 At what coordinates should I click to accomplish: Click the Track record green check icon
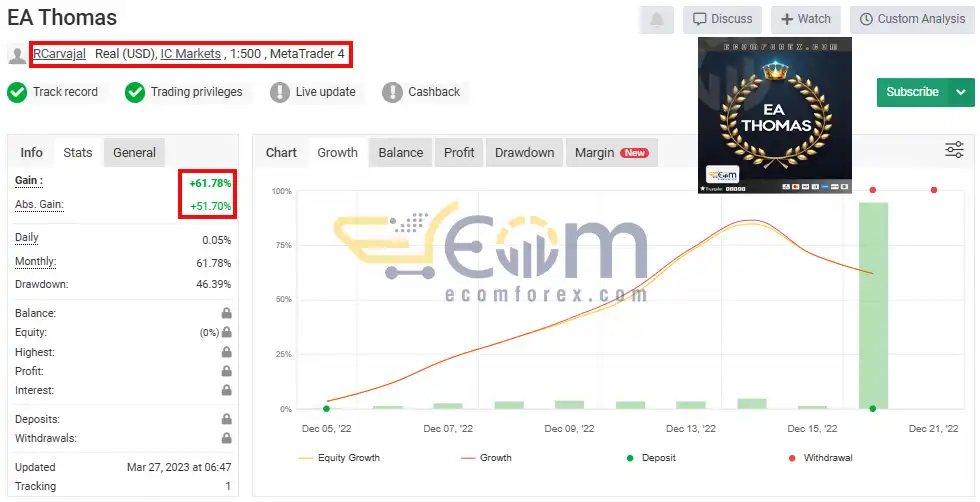(x=17, y=93)
